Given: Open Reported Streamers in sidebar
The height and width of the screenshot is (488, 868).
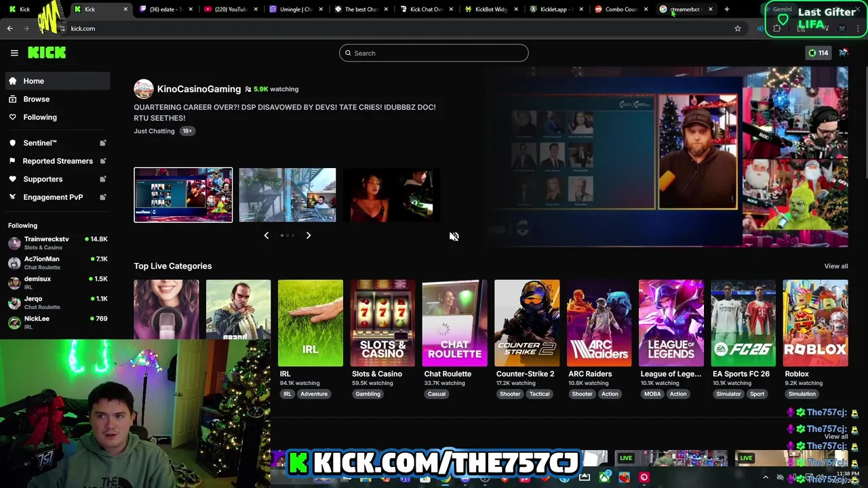Looking at the screenshot, I should coord(58,161).
